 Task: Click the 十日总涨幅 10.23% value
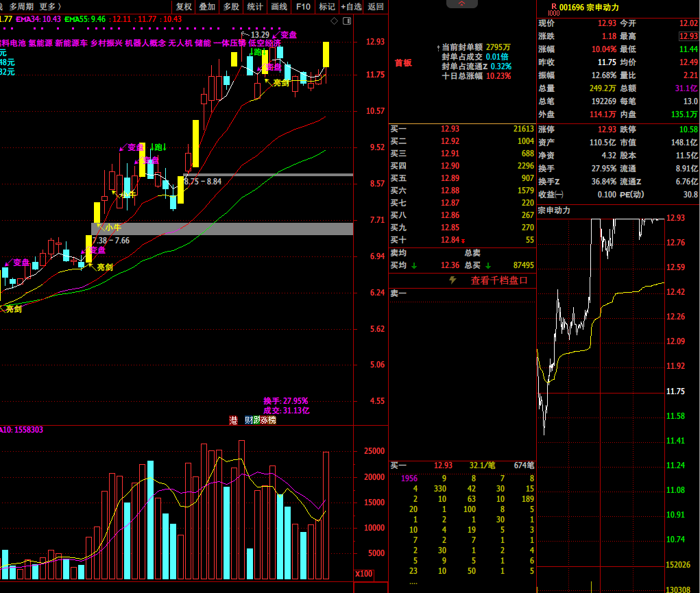[x=498, y=76]
